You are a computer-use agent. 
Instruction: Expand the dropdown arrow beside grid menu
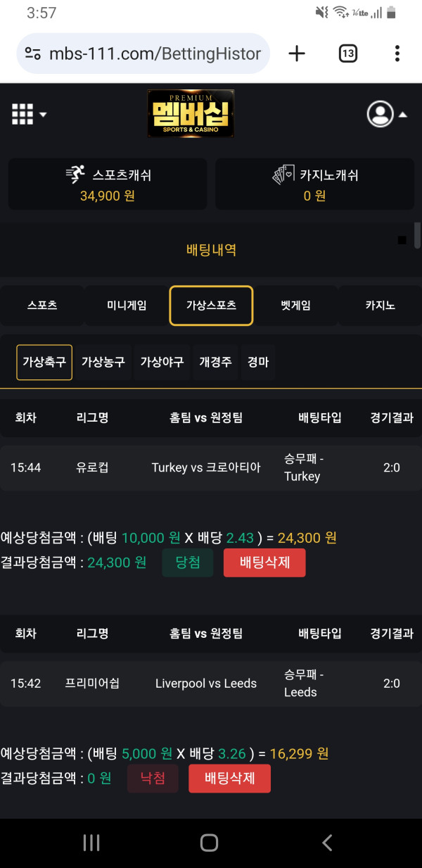pos(42,114)
